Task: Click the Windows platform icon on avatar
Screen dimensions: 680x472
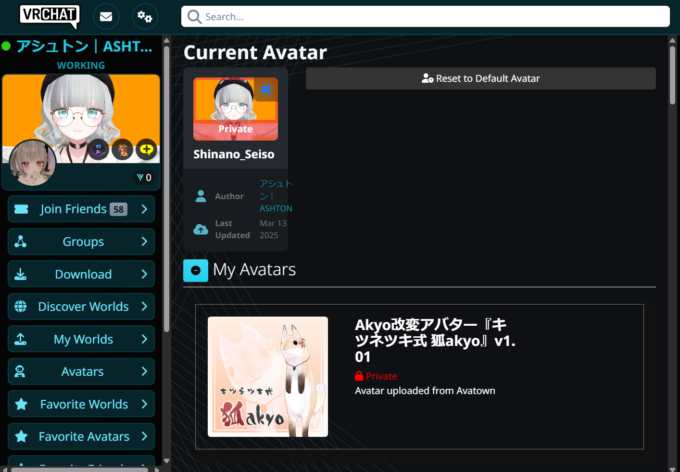Action: (265, 90)
